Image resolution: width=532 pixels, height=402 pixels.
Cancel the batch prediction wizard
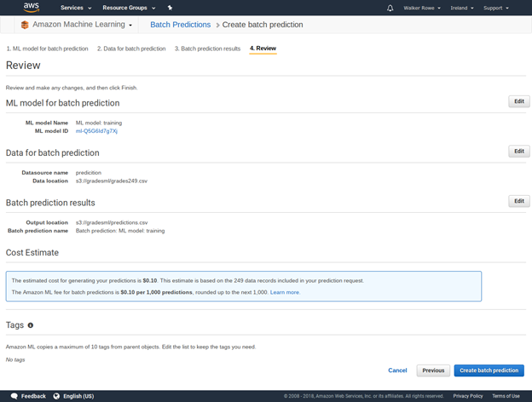[397, 370]
